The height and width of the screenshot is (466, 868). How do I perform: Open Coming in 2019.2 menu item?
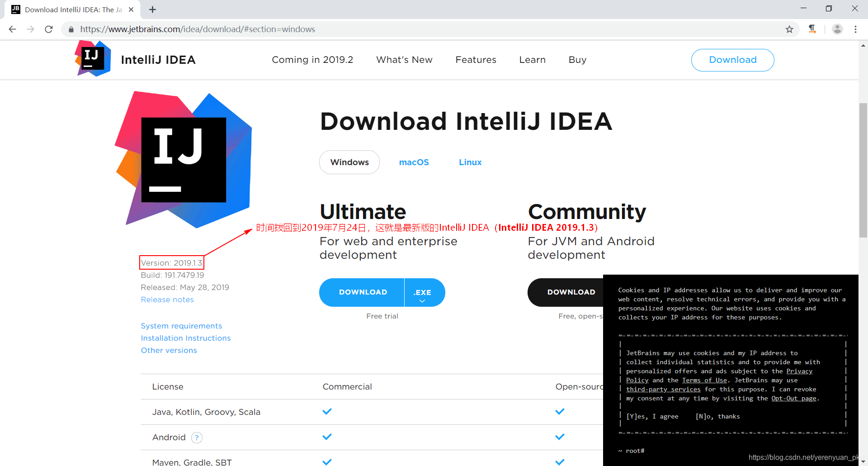(x=312, y=60)
